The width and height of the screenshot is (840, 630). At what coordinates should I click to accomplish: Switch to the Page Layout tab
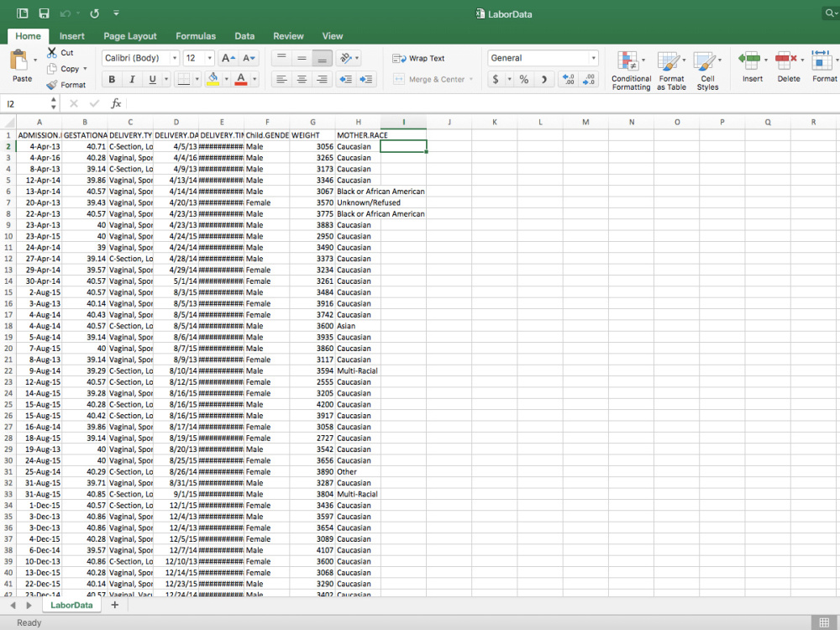point(130,36)
